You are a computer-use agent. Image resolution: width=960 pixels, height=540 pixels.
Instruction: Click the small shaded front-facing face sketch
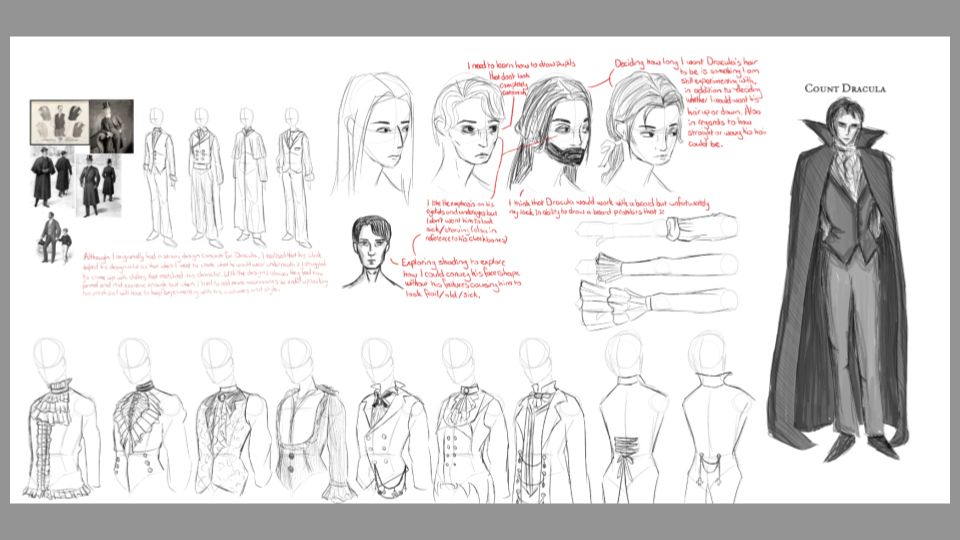click(370, 252)
